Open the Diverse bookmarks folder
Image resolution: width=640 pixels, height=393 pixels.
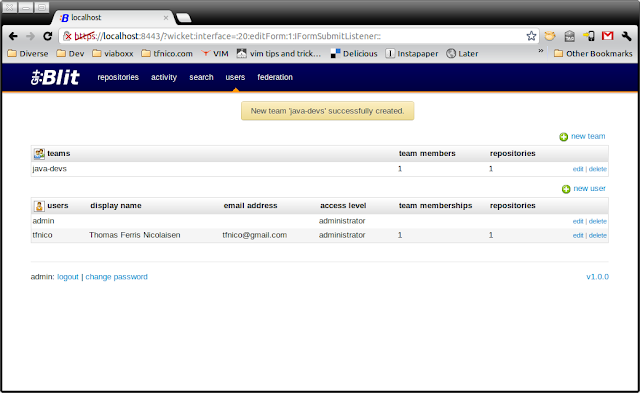(x=28, y=53)
